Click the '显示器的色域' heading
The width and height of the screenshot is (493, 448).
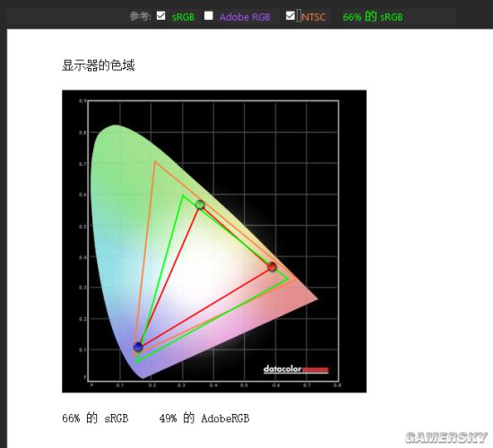coord(99,65)
